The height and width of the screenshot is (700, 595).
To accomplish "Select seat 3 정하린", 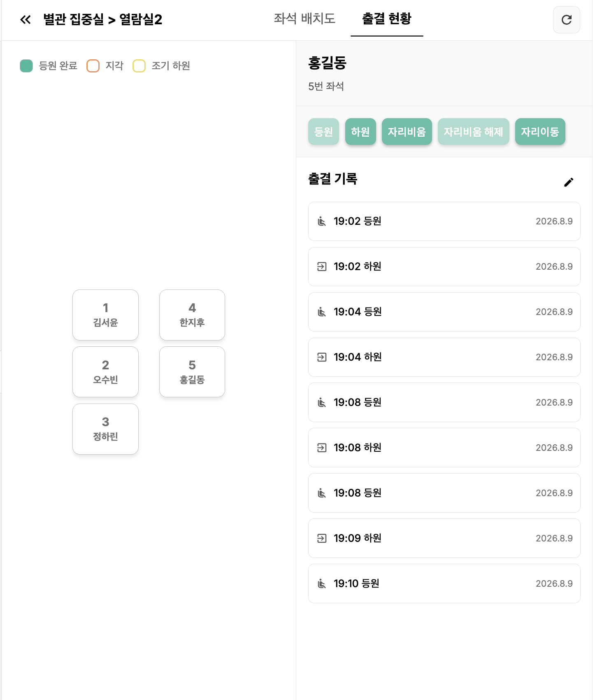I will 105,429.
